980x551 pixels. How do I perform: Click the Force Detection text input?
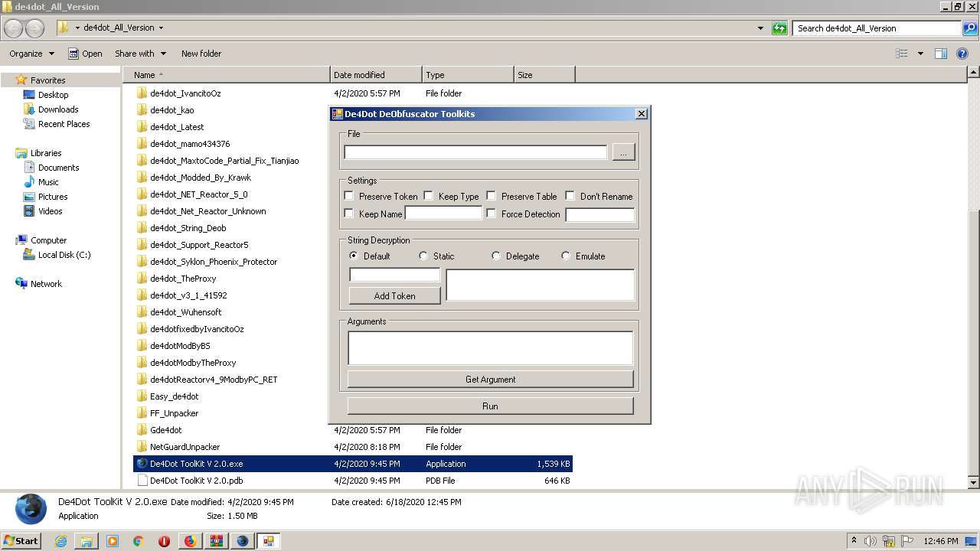point(600,214)
